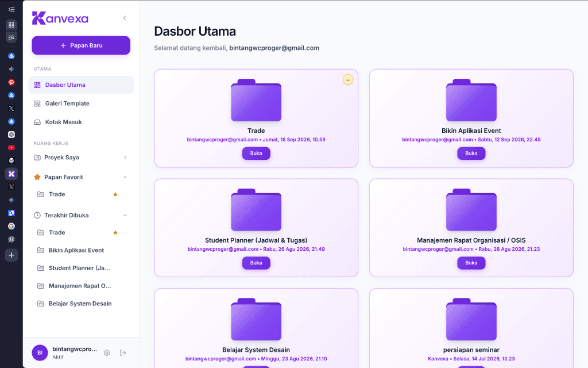Click Buka on the Trade card
The height and width of the screenshot is (368, 588).
click(256, 153)
